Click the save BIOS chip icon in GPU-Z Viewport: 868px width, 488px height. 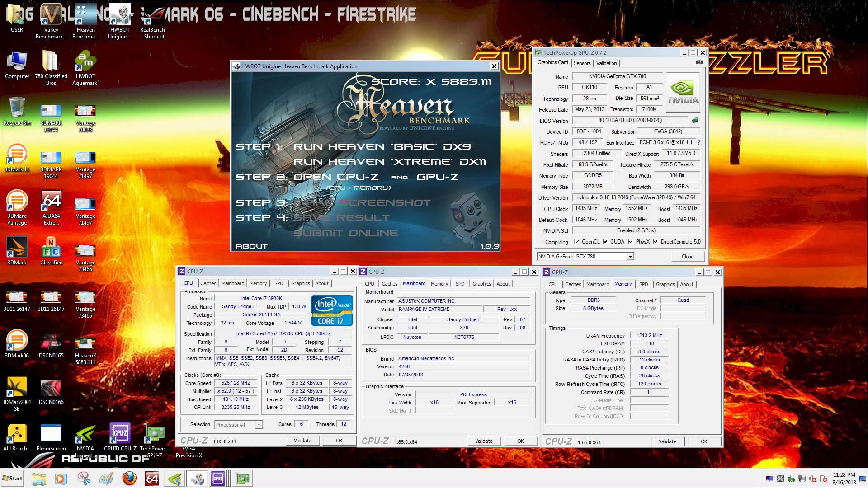[x=695, y=120]
